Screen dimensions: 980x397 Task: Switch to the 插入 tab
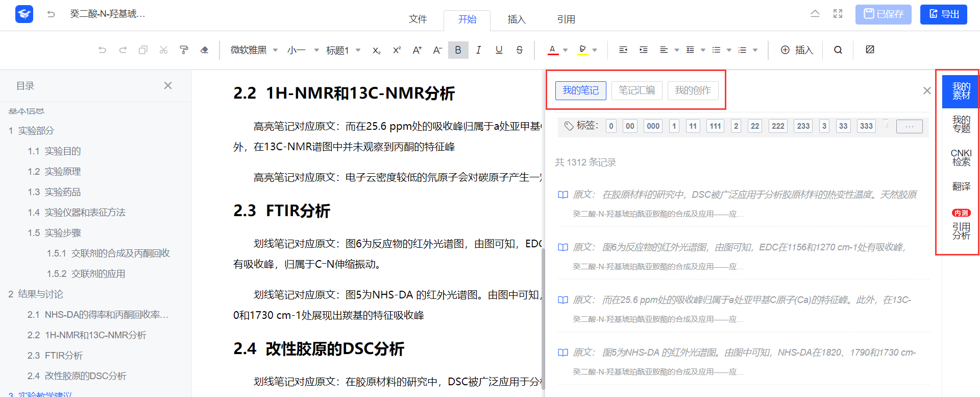tap(516, 19)
